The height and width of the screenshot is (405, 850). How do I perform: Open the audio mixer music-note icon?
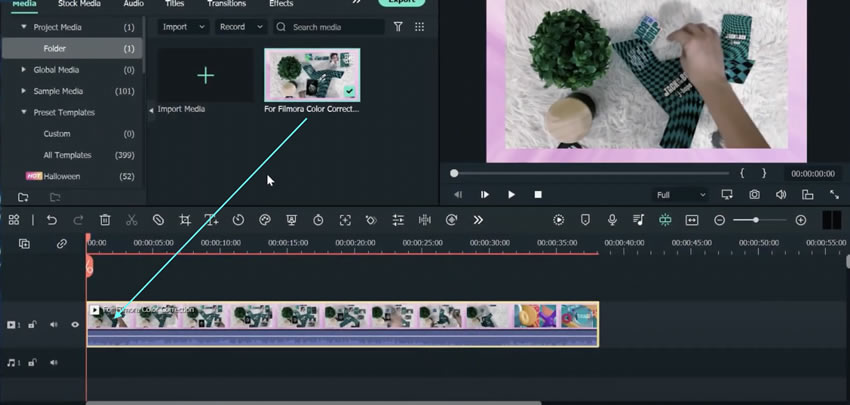[x=639, y=220]
